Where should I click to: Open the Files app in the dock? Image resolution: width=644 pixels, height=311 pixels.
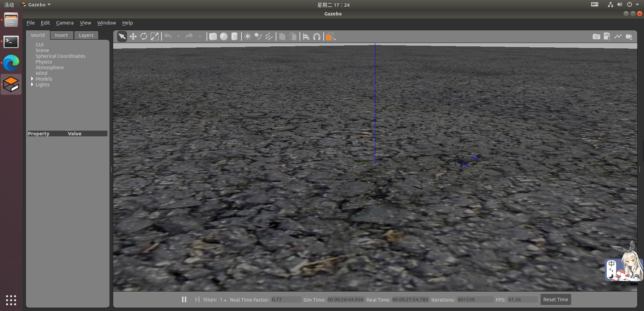(x=11, y=20)
